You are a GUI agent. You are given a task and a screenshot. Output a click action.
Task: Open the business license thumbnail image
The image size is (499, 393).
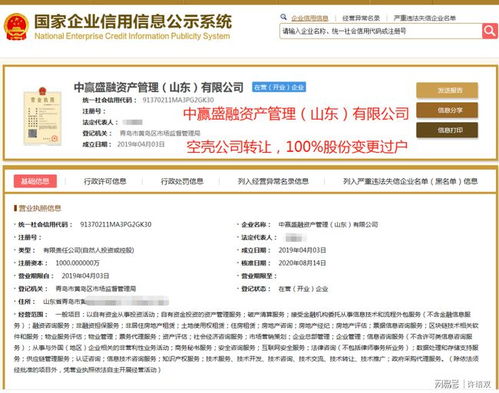coord(42,116)
